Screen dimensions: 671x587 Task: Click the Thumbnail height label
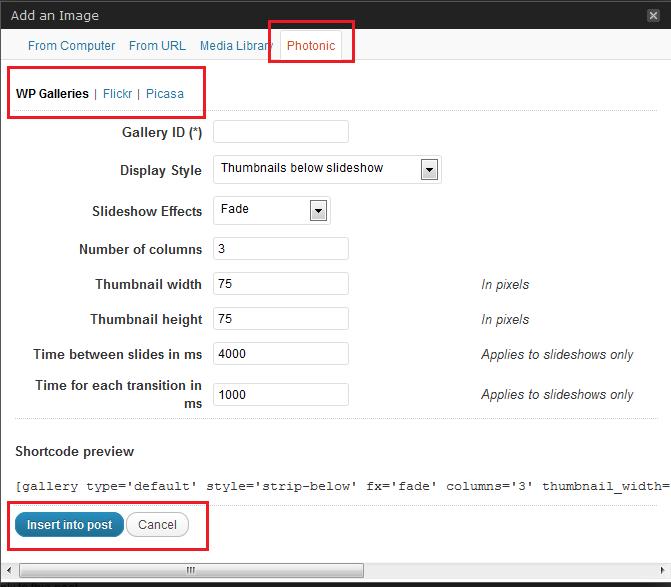(146, 320)
